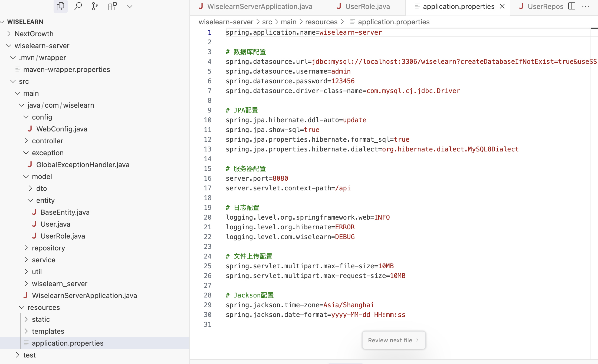Click server.servlet.context-path=/api line
The width and height of the screenshot is (598, 364).
tap(288, 188)
